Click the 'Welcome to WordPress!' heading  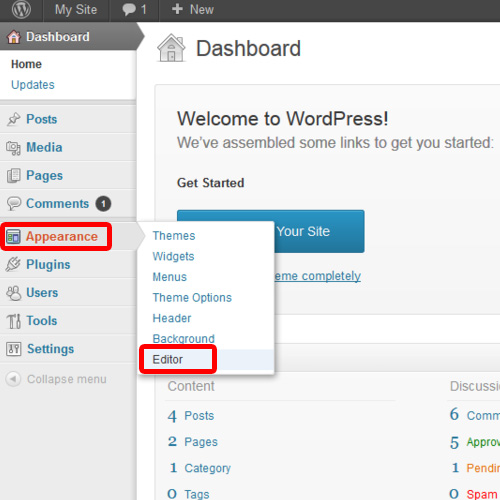283,119
